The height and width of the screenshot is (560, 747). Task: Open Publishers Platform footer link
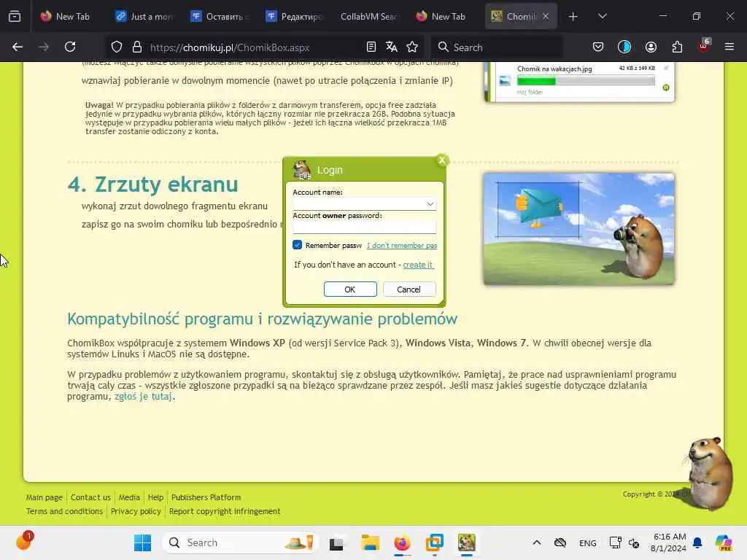[x=206, y=497]
